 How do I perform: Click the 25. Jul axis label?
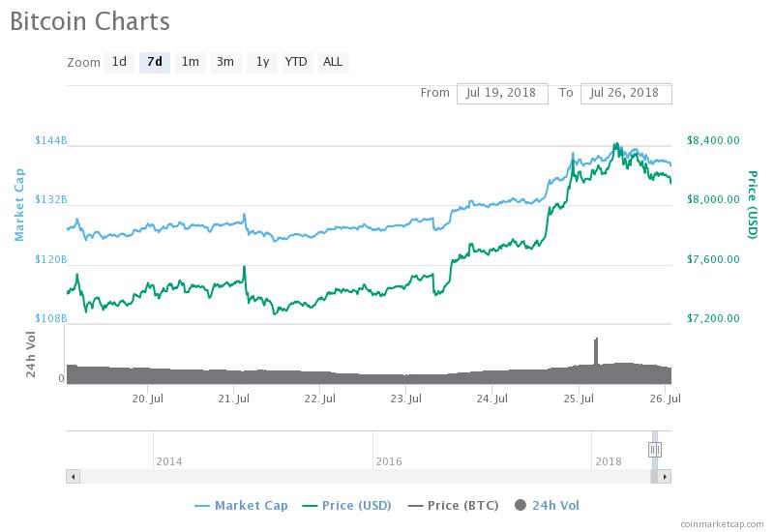(579, 399)
